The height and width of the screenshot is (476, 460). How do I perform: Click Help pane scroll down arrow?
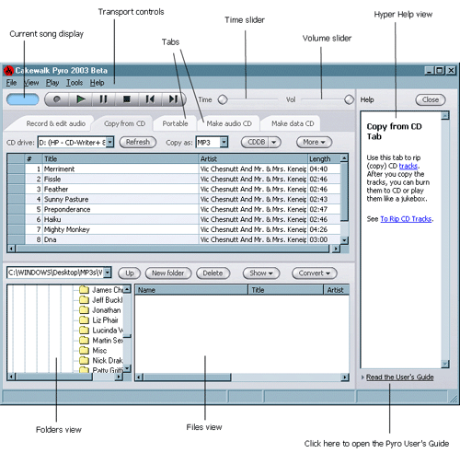pyautogui.click(x=445, y=364)
